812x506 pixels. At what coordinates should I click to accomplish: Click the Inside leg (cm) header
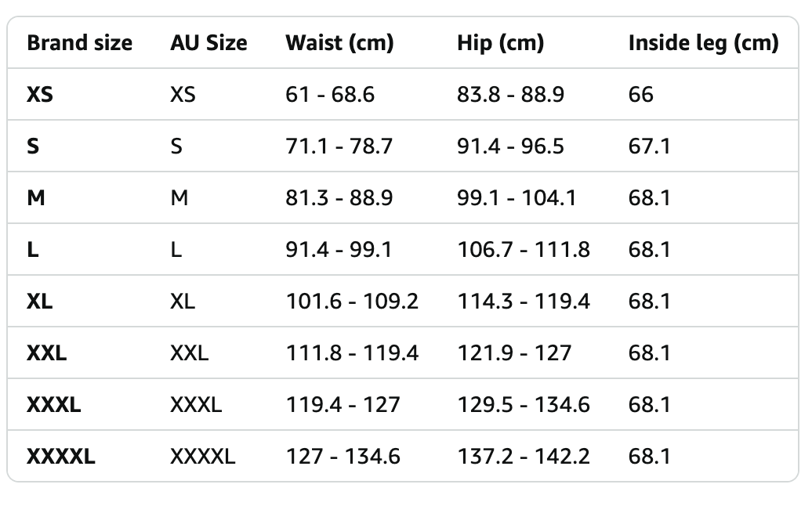703,43
